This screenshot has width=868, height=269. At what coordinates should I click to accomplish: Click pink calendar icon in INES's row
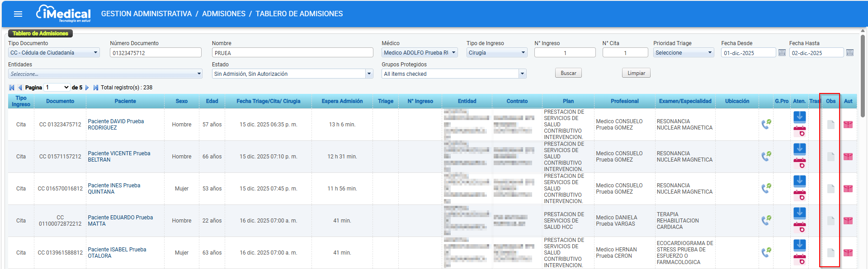click(x=799, y=195)
